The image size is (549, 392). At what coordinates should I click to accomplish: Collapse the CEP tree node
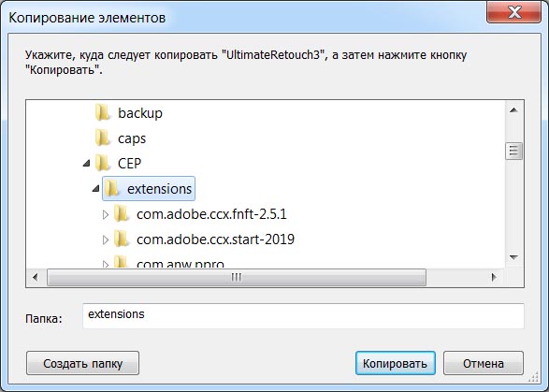tap(86, 163)
